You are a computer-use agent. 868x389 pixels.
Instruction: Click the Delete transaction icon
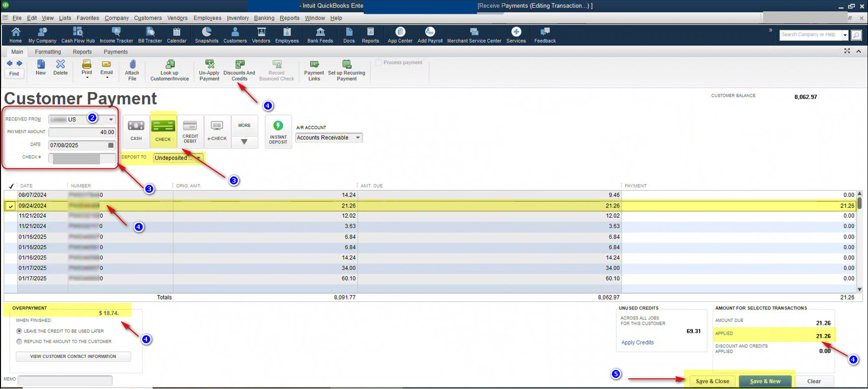click(60, 67)
